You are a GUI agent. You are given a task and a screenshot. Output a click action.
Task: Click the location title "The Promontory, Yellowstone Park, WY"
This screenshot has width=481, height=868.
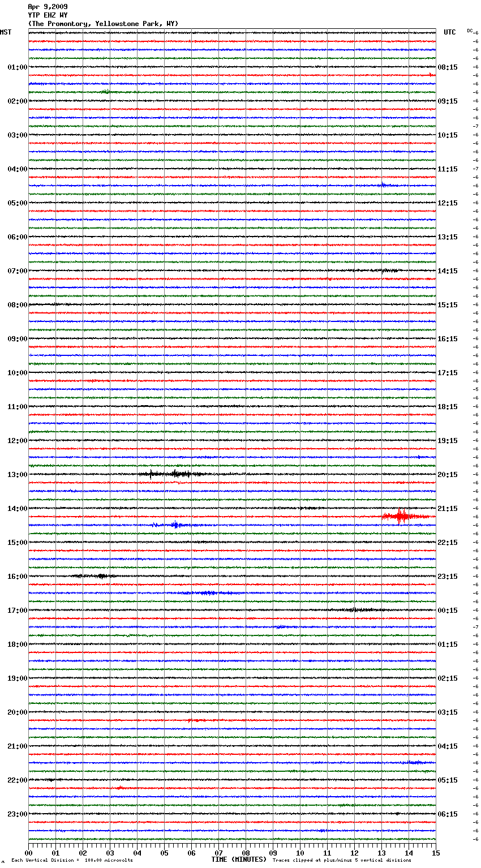point(103,24)
